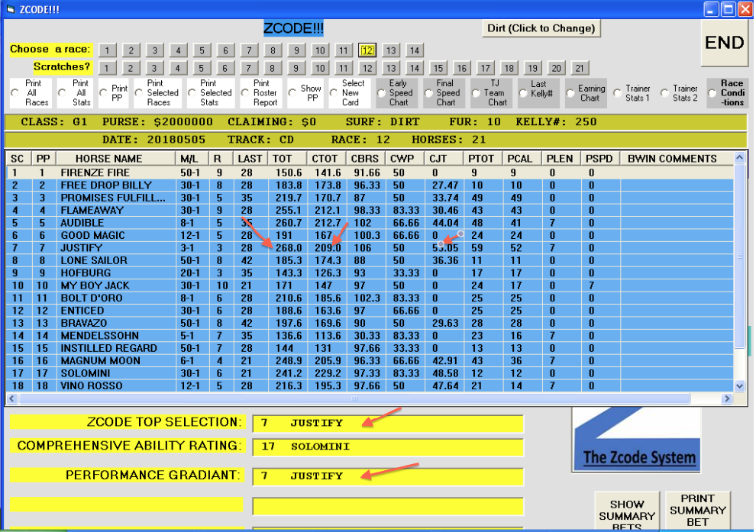This screenshot has width=756, height=532.
Task: Choose the Print Roster Report option
Action: tap(245, 93)
